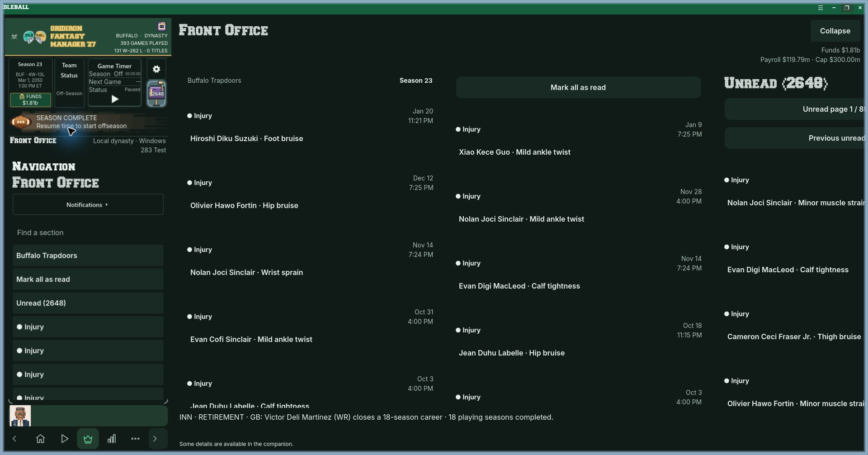This screenshot has width=868, height=455.
Task: Start the Game Timer play button
Action: (x=115, y=99)
